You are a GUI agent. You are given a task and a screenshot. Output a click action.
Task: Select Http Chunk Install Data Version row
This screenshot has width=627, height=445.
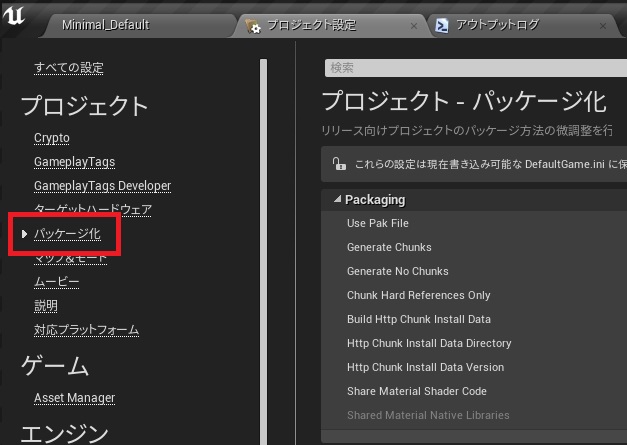(474, 367)
